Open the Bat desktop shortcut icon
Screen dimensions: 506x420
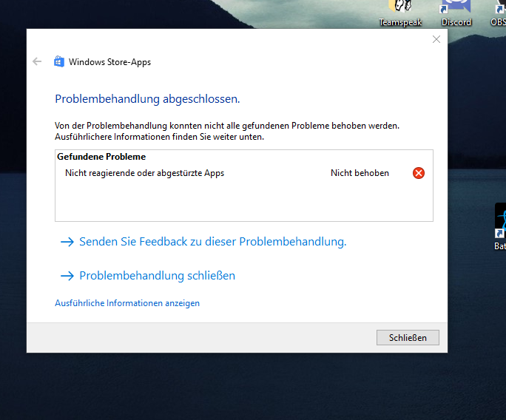[x=500, y=226]
